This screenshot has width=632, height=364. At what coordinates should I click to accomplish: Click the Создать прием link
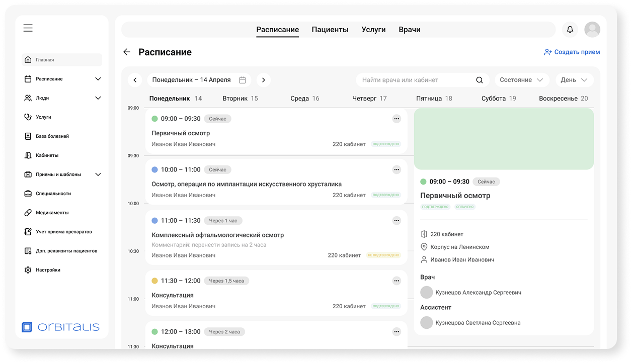click(x=572, y=52)
